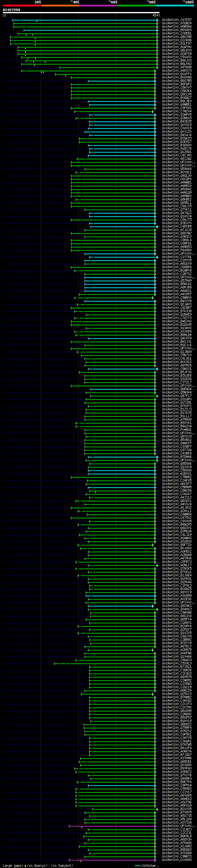This screenshot has width=197, height=868.
Task: Click label UniRef100_B8G7B5
Action: pos(176,81)
